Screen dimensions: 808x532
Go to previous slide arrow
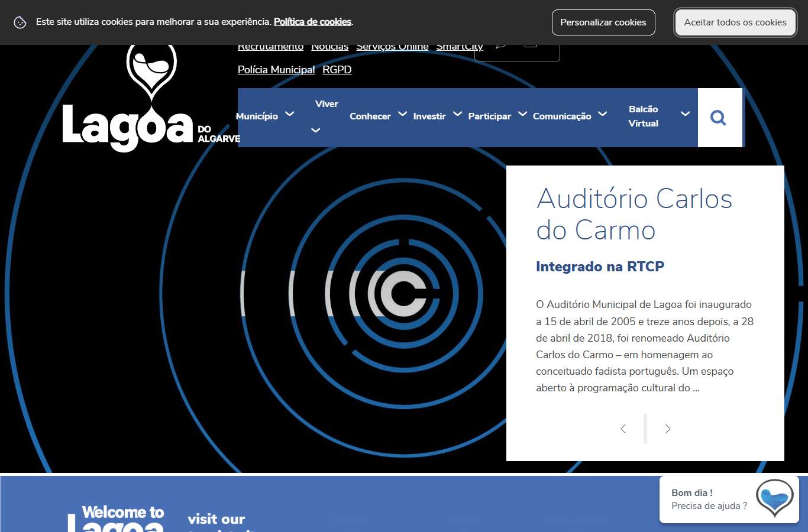tap(623, 429)
